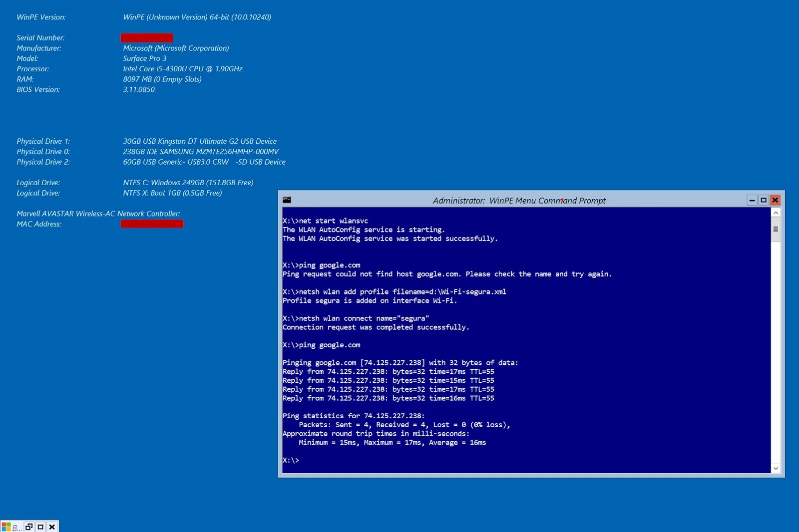799x532 pixels.
Task: Click 'Profile segura is added on interface Wi-Fi.'
Action: 370,300
